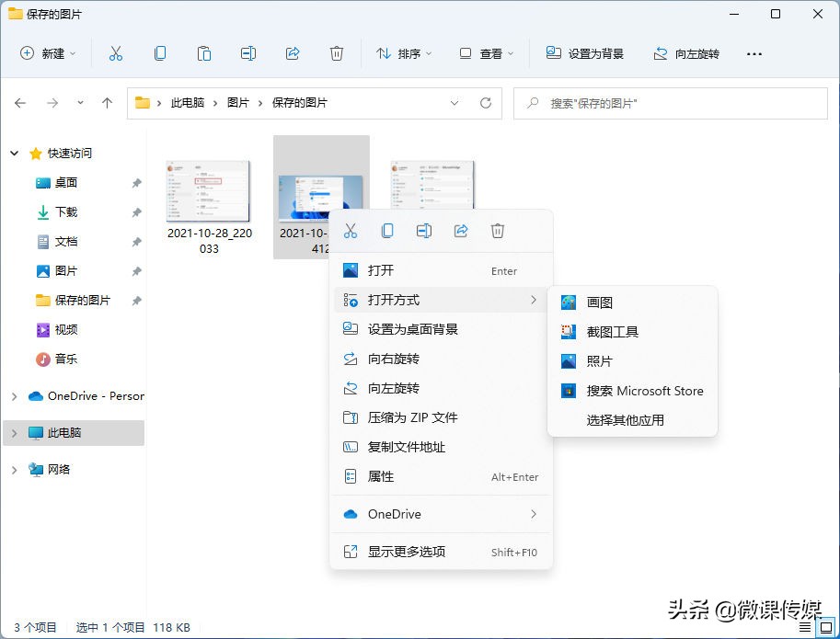This screenshot has width=840, height=639.
Task: Open the toolbar's three-dot overflow menu
Action: coord(754,54)
